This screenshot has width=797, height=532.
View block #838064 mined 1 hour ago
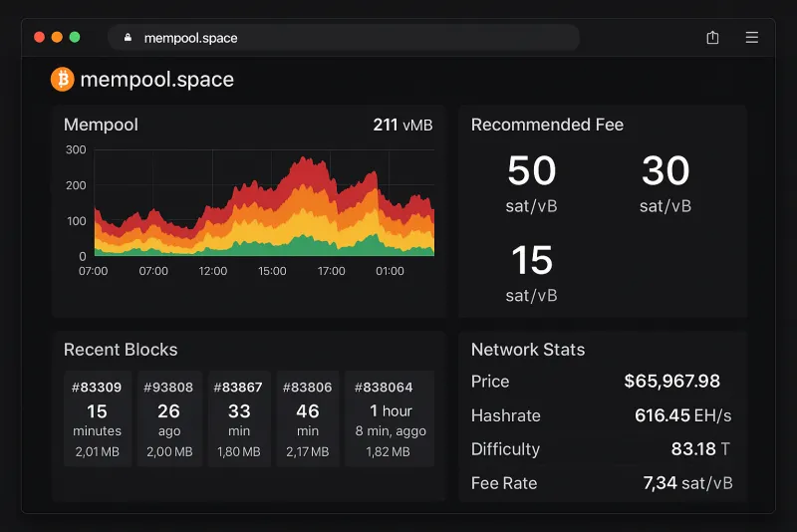pyautogui.click(x=390, y=418)
